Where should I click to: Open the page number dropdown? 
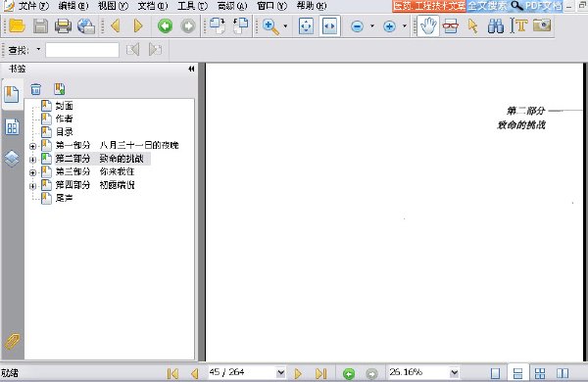point(280,373)
